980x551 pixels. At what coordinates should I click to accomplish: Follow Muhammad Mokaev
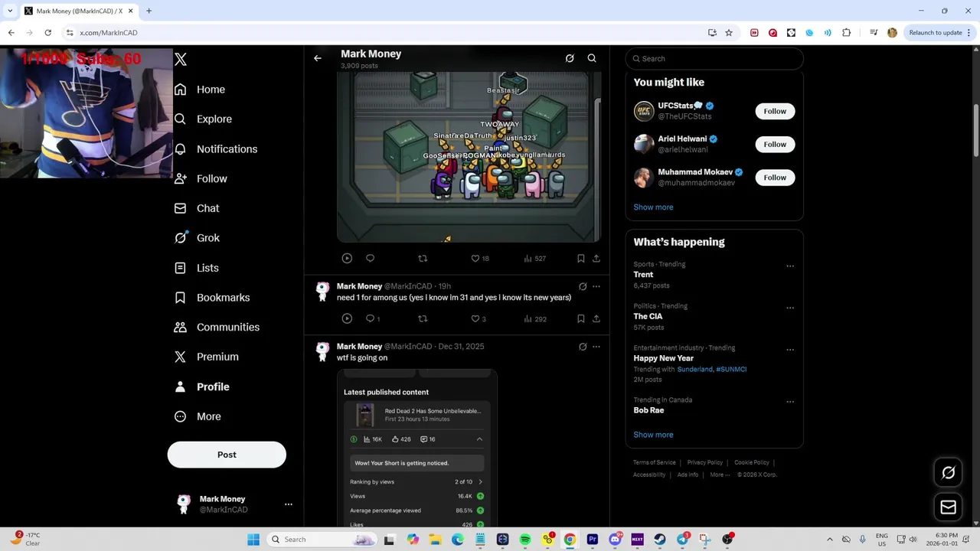tap(775, 178)
